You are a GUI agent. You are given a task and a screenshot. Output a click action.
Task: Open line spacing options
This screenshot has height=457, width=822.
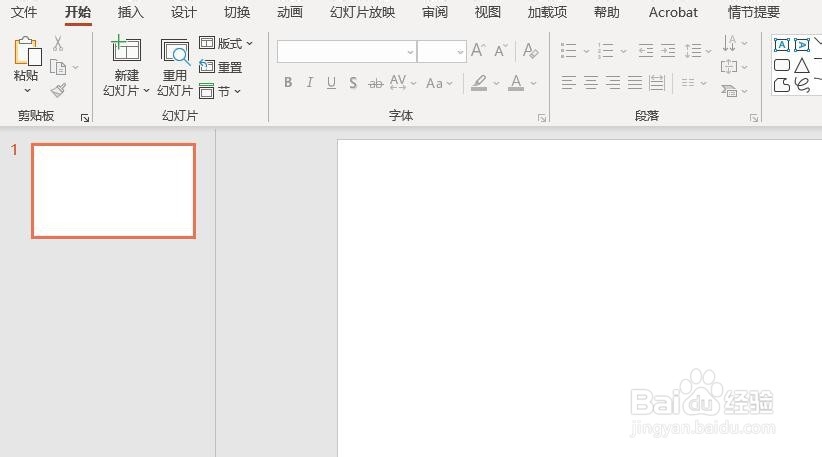tap(698, 51)
